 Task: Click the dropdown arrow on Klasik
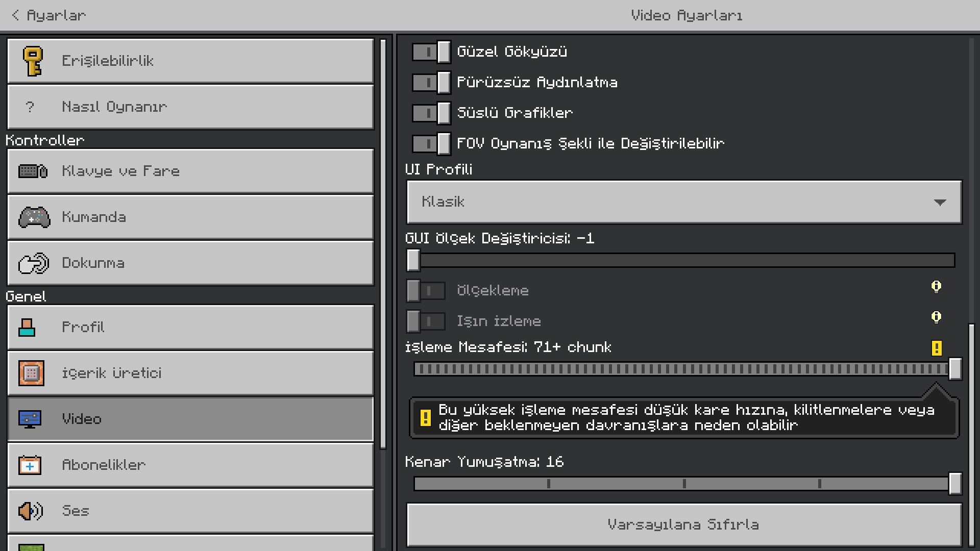pyautogui.click(x=940, y=203)
